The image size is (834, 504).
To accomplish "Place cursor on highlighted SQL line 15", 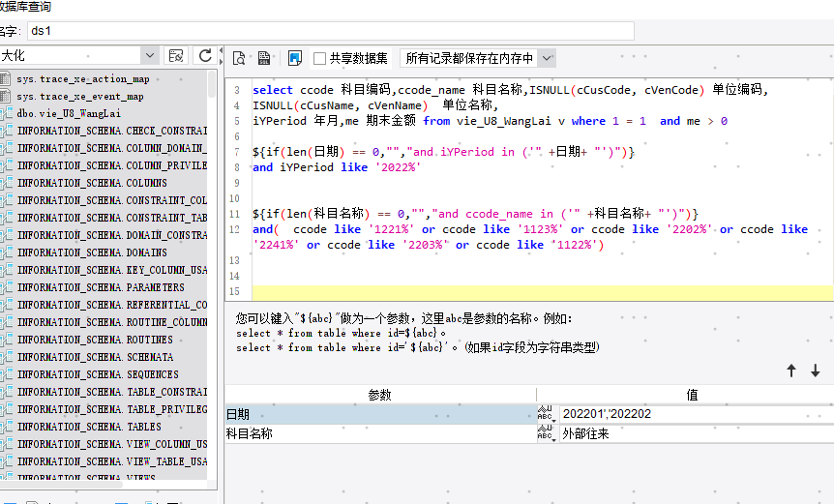I will point(543,292).
